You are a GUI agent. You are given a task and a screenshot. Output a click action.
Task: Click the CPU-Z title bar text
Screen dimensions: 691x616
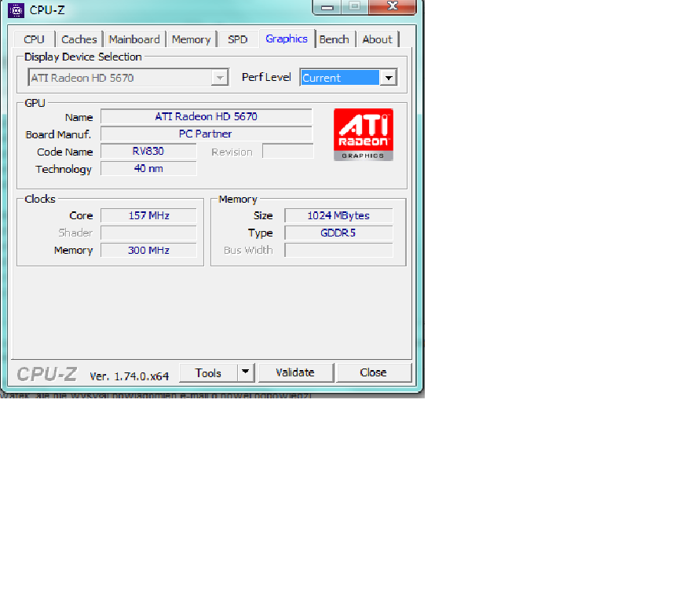[x=47, y=10]
